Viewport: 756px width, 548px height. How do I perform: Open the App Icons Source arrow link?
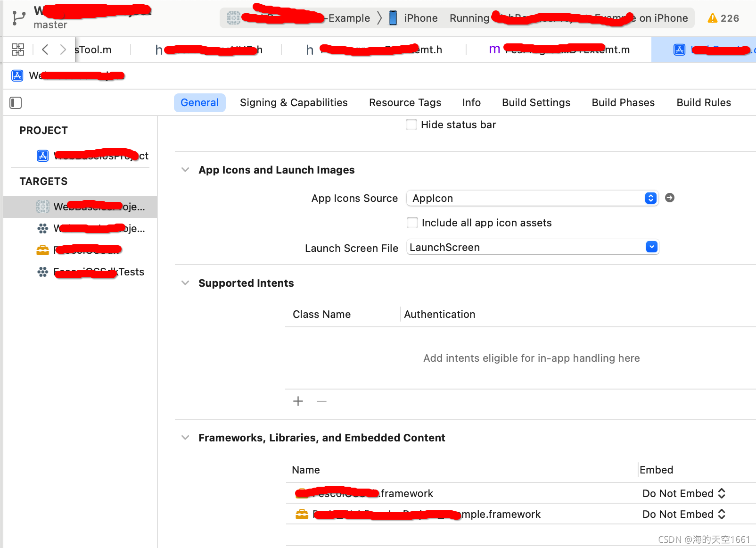coord(669,198)
